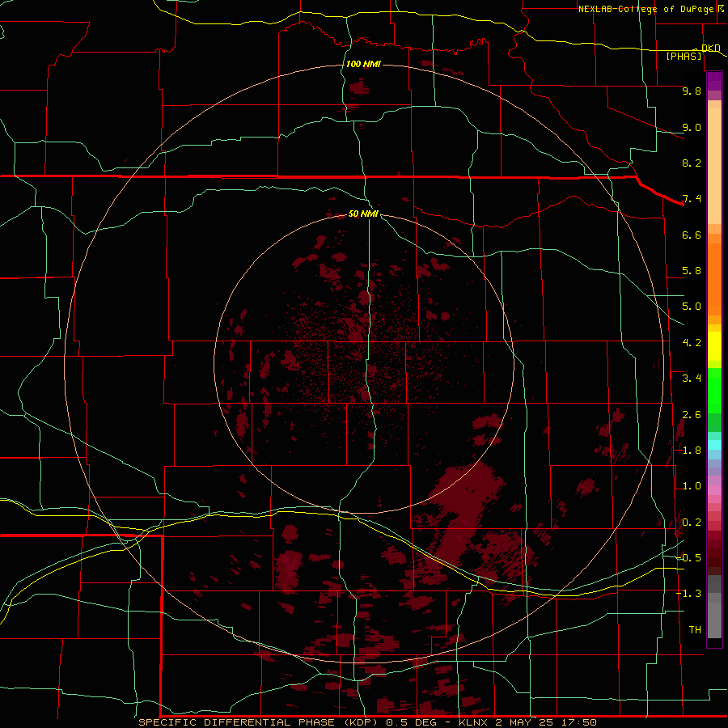Click the [PHAS] unit label
This screenshot has width=728, height=728.
tap(684, 56)
